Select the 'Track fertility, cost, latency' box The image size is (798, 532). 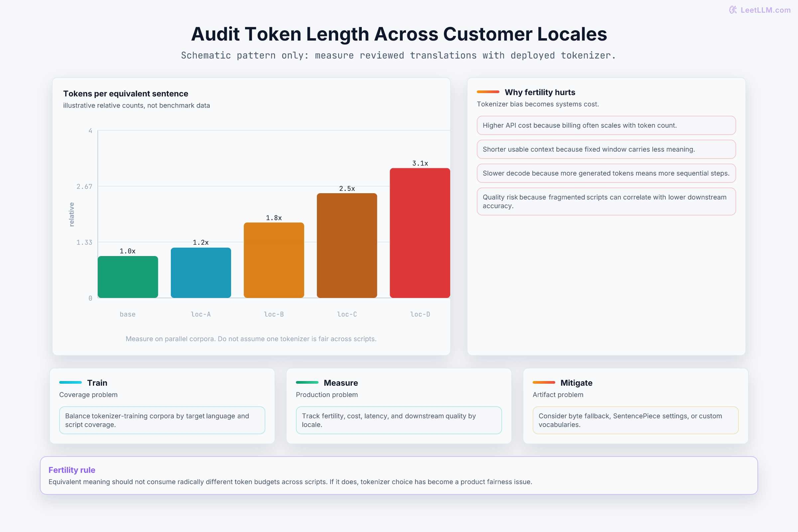[399, 420]
